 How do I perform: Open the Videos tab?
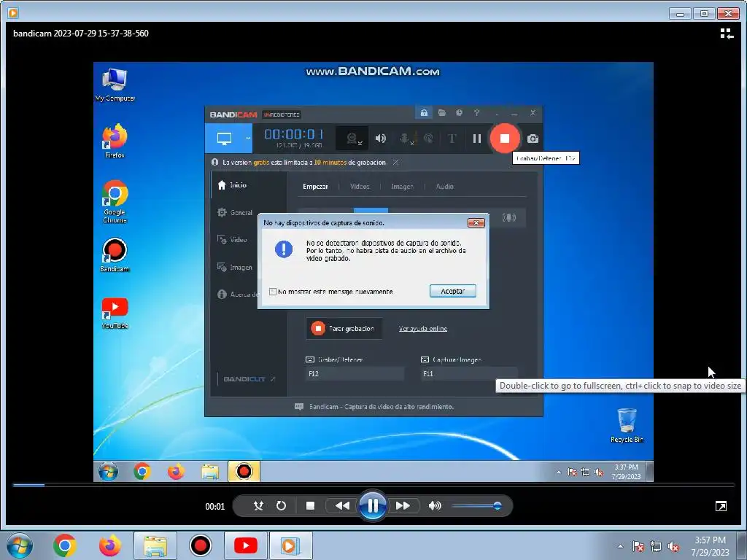tap(360, 186)
